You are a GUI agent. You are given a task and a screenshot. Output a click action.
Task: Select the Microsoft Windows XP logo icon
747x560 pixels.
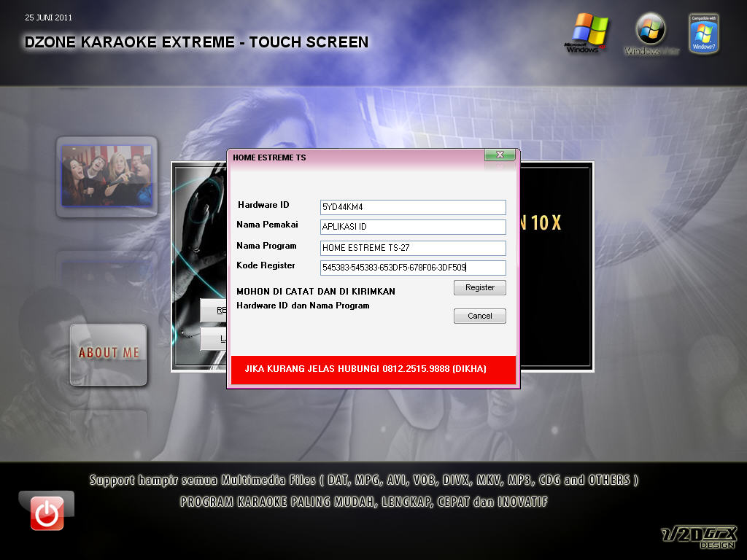[x=588, y=31]
